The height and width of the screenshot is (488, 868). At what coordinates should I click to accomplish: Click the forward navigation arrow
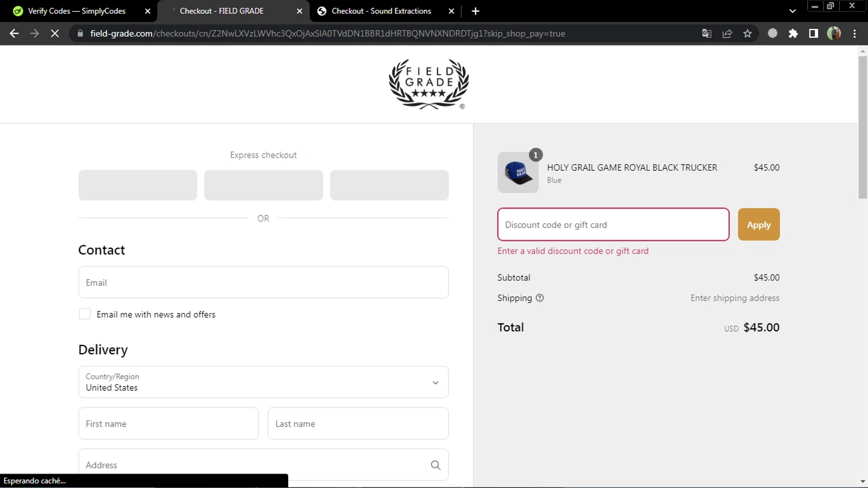[34, 34]
